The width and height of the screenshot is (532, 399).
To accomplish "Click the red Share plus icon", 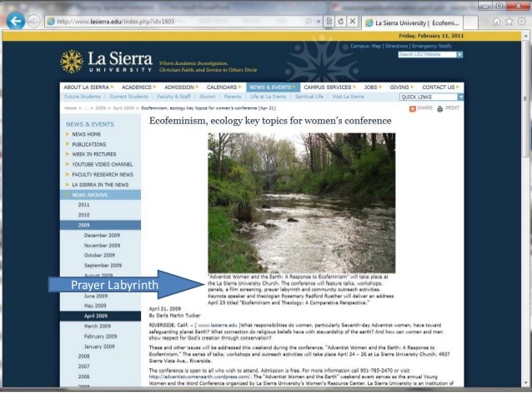I will pos(413,108).
